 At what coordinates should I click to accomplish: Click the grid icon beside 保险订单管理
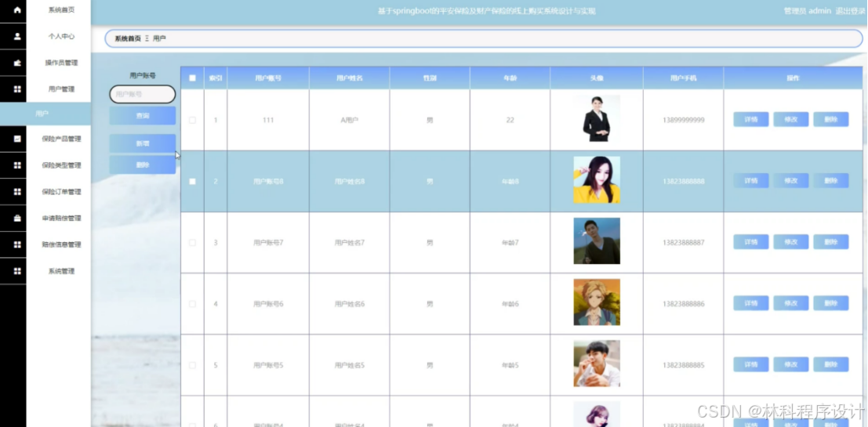[17, 192]
